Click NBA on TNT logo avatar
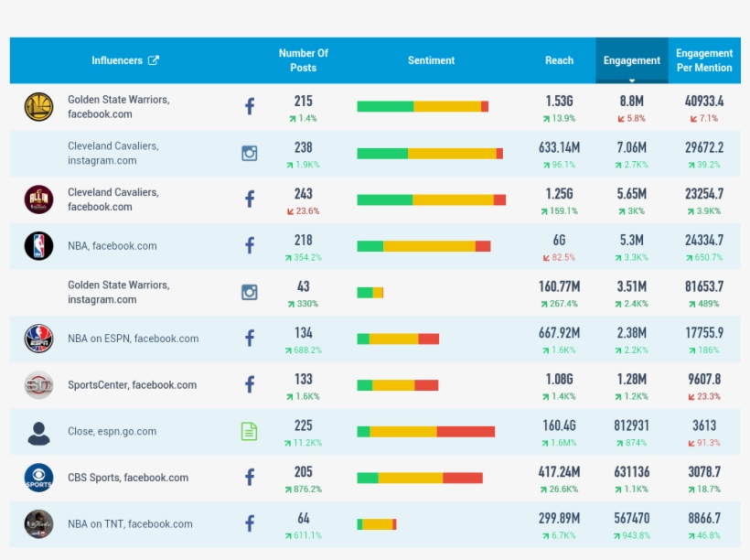 (x=38, y=524)
